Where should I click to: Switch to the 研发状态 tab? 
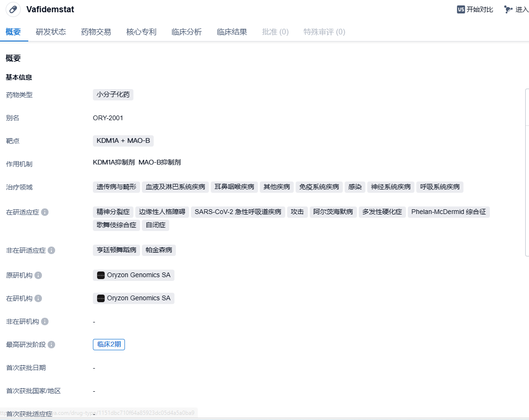pos(51,32)
